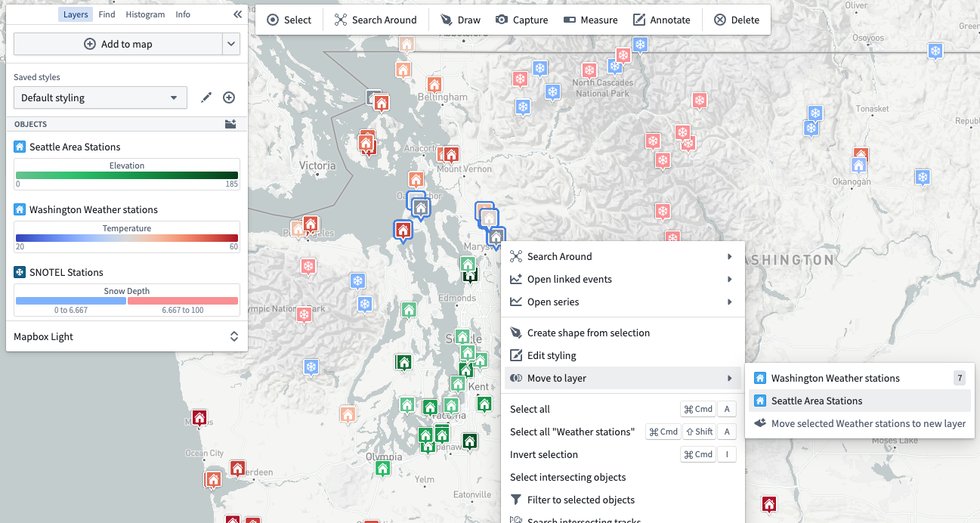The image size is (980, 523).
Task: Click Move selected Weather stations to new layer
Action: click(x=860, y=423)
